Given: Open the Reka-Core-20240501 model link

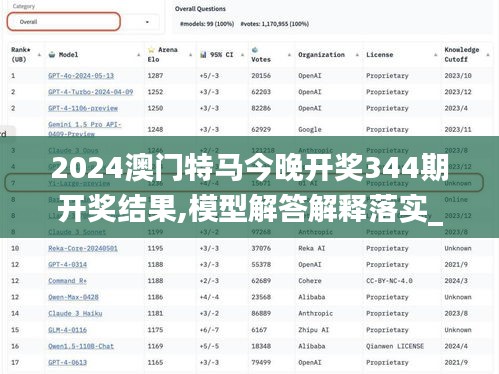Looking at the screenshot, I should (83, 248).
